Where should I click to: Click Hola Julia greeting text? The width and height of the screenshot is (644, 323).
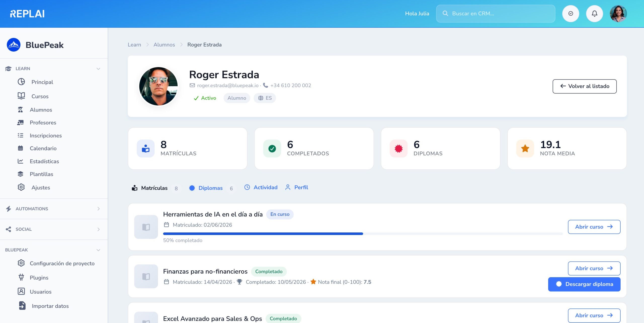(417, 14)
